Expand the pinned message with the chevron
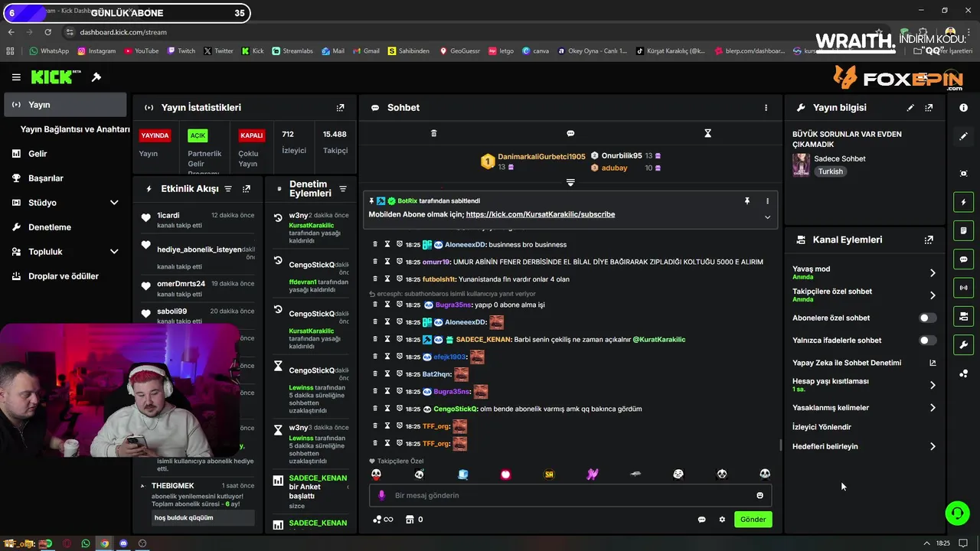This screenshot has width=980, height=551. tap(767, 217)
